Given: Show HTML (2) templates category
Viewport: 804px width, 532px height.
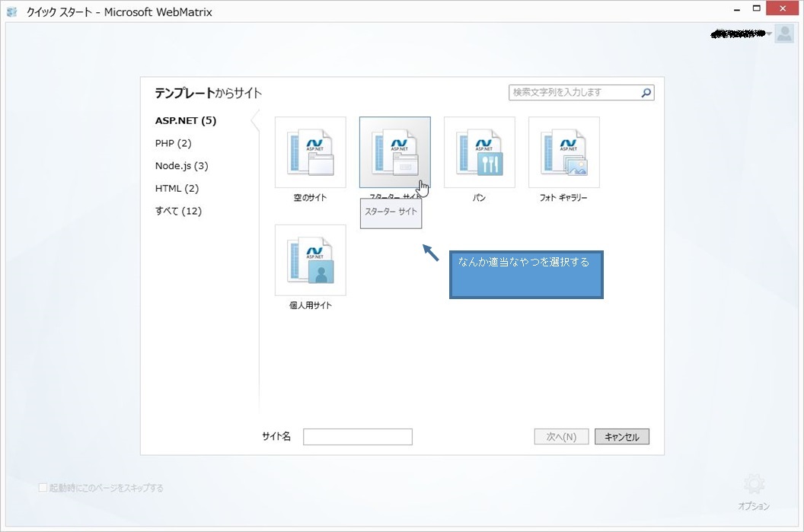Looking at the screenshot, I should pos(177,188).
